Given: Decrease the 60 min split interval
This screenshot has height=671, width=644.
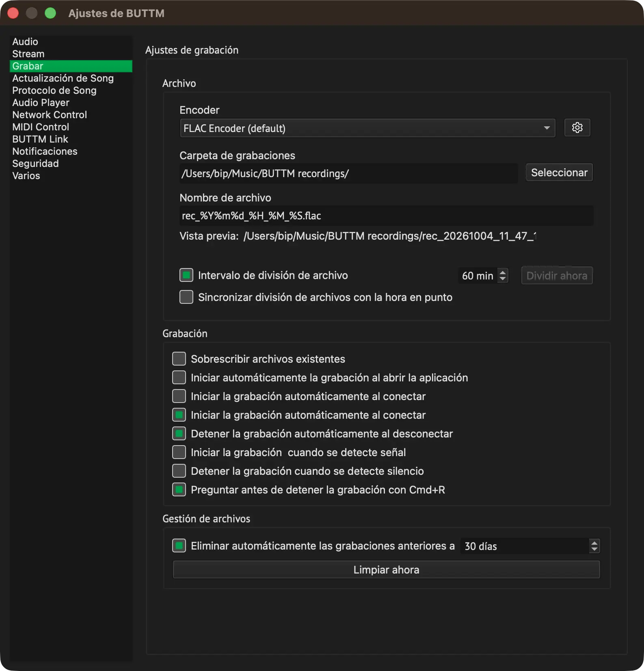Looking at the screenshot, I should pyautogui.click(x=503, y=279).
